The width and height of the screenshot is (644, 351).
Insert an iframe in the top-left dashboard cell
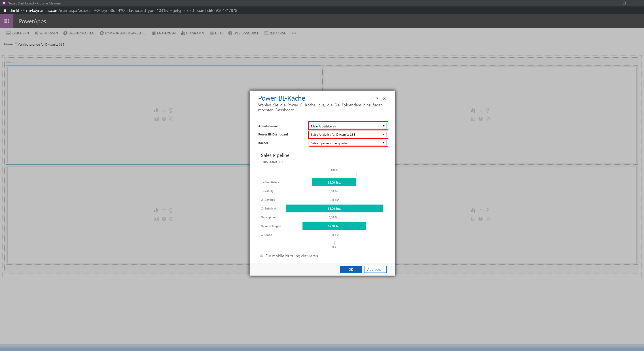click(x=157, y=119)
